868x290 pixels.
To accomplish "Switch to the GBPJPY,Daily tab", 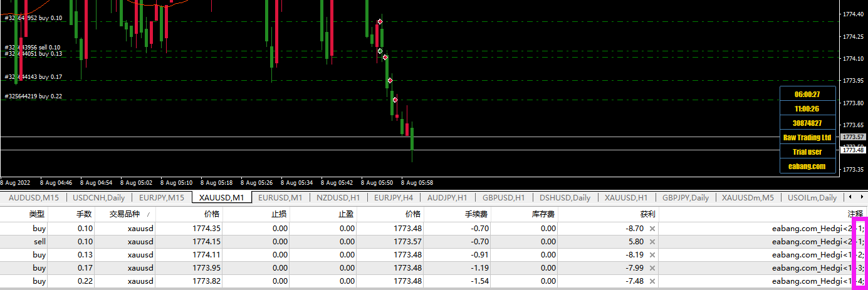I will coord(685,198).
